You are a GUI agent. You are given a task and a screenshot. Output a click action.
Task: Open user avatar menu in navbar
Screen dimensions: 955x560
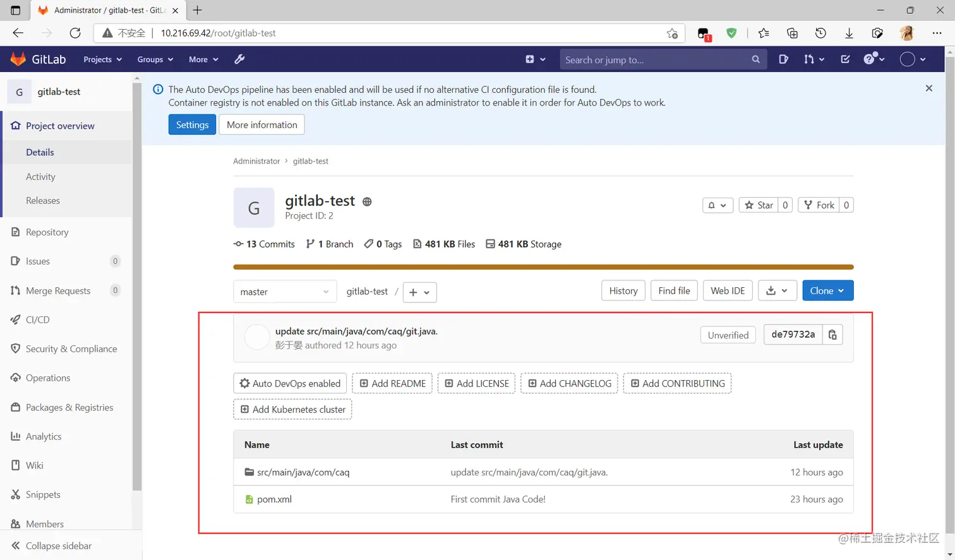(913, 59)
